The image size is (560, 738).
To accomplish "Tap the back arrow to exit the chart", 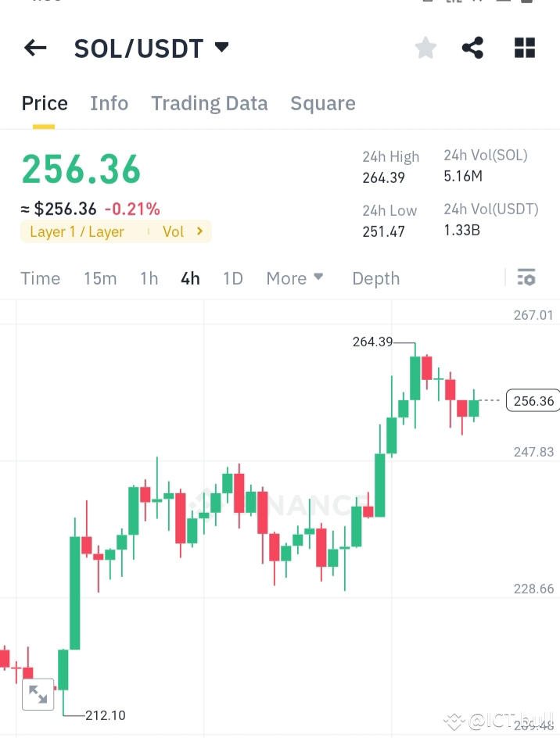I will tap(34, 48).
